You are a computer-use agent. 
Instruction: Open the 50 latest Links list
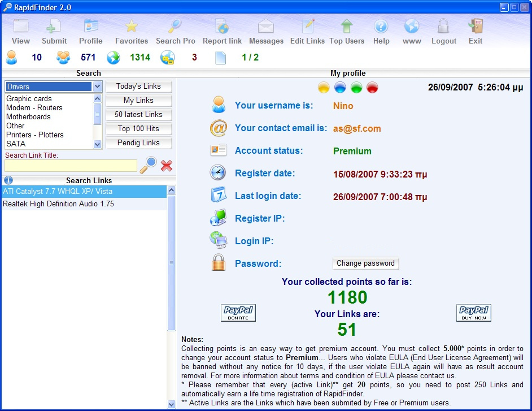138,115
